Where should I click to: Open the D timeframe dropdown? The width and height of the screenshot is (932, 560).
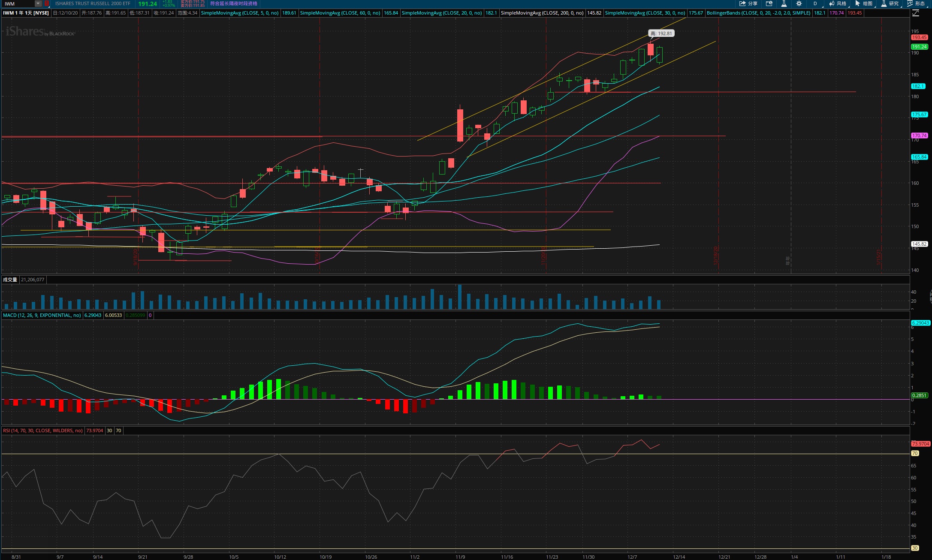(815, 3)
